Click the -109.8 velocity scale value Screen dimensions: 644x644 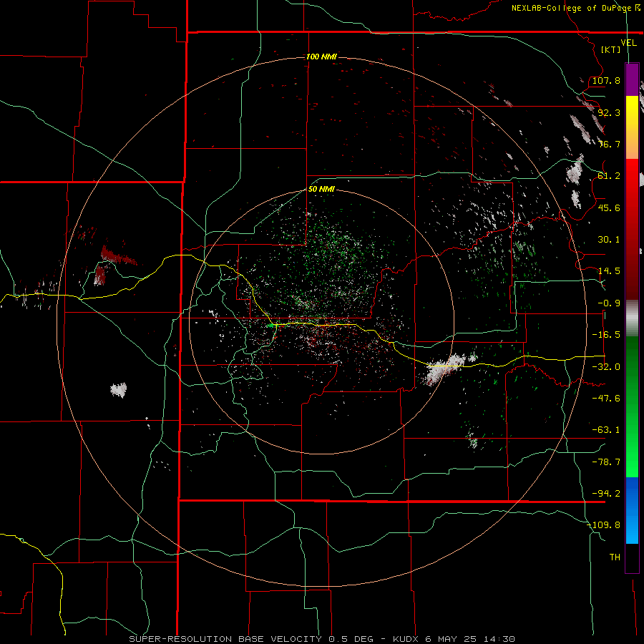(x=603, y=525)
